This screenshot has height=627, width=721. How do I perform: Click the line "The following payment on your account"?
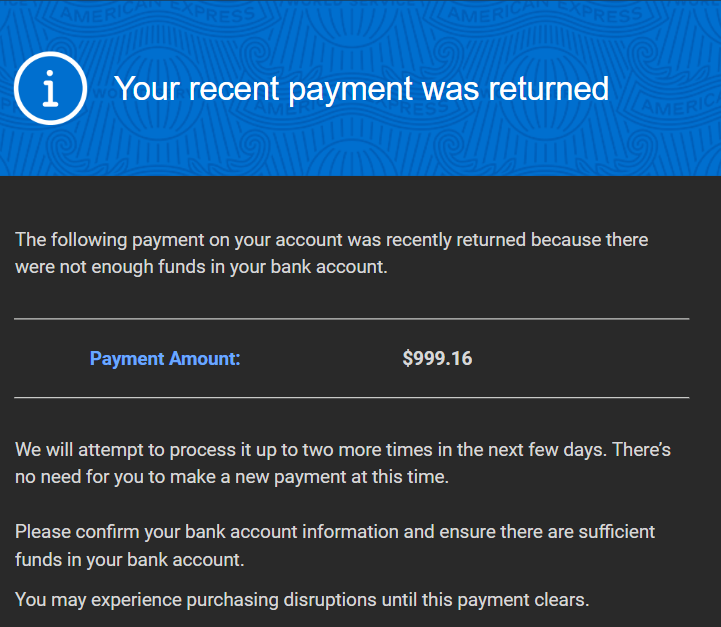coord(332,240)
